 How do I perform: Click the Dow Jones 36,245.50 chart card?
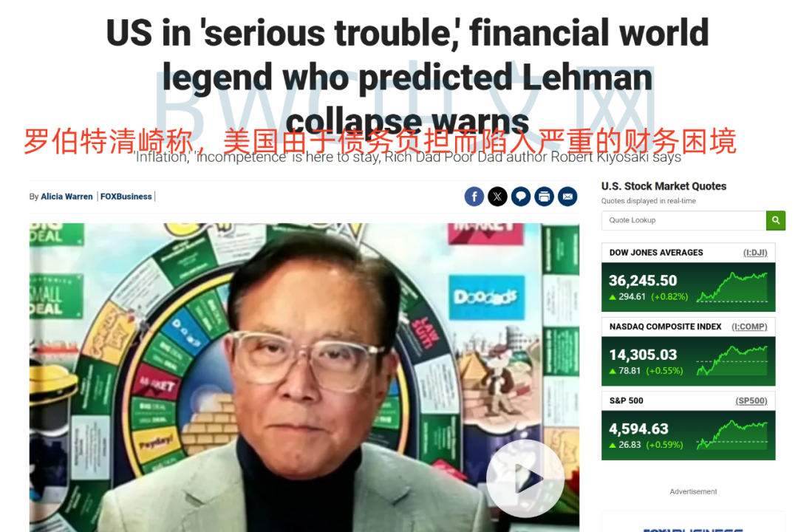click(x=688, y=287)
